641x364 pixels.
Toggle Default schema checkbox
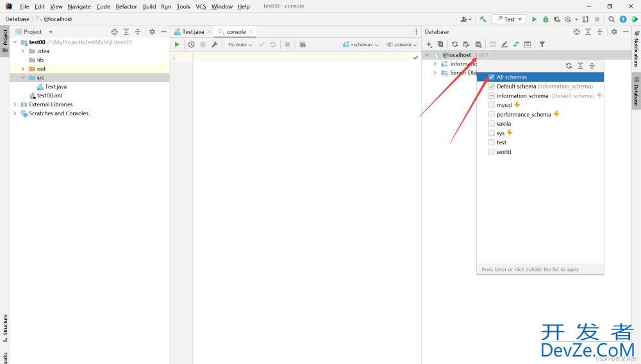pyautogui.click(x=492, y=87)
